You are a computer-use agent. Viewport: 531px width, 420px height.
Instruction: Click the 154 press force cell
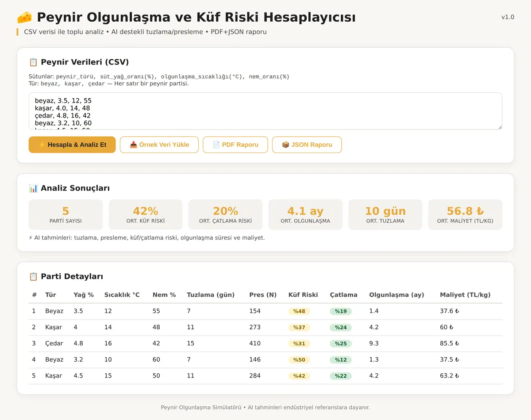[255, 311]
